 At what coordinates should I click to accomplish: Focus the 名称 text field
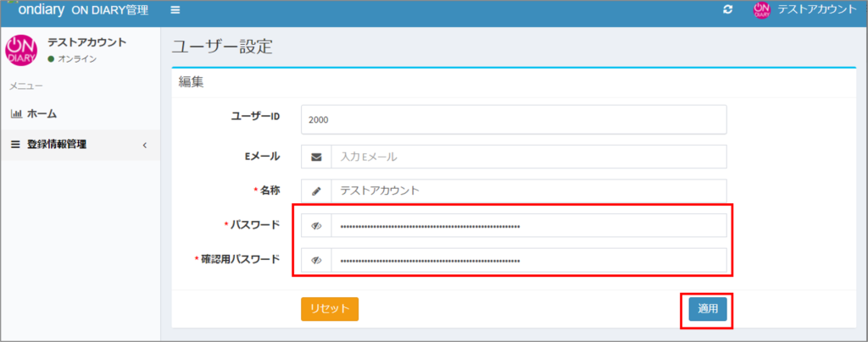pos(528,191)
